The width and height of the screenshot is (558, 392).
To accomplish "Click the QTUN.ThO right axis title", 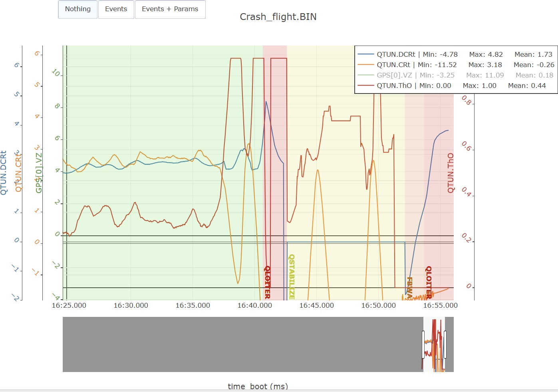I will [x=451, y=173].
